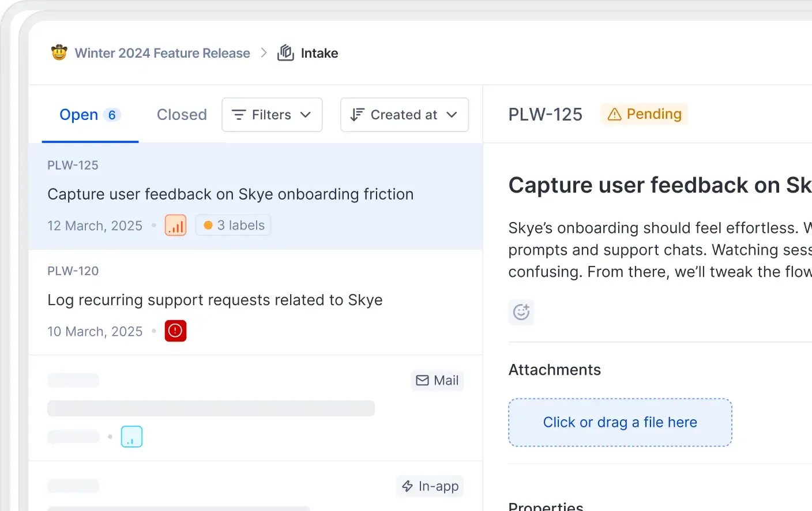Click the attachment file drop zone

(620, 422)
